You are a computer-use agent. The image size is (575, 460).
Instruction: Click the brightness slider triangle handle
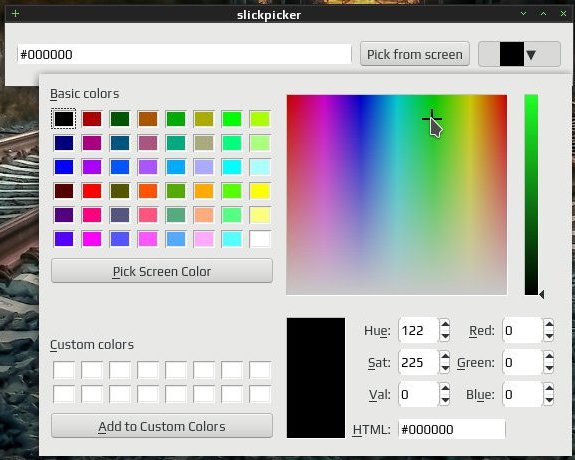coord(542,294)
